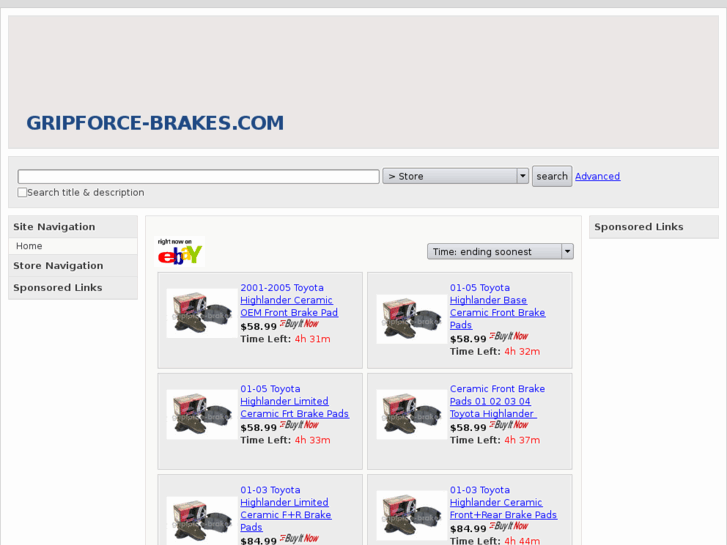Open '2001-2005 Toyota Highlander Ceramic OEM Front Brake Pad' listing

(x=289, y=300)
